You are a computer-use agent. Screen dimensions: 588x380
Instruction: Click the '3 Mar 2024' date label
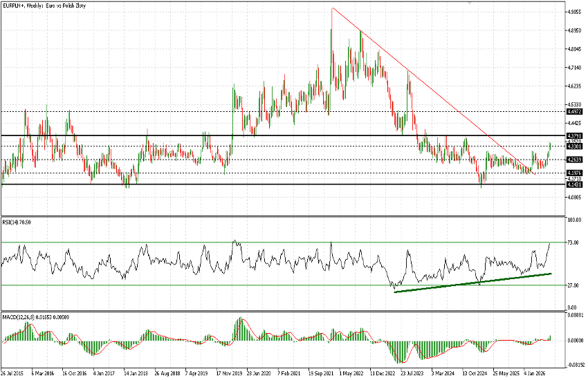(443, 374)
